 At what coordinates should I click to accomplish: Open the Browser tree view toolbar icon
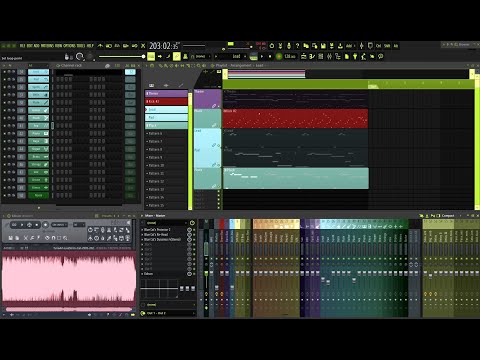tap(338, 56)
